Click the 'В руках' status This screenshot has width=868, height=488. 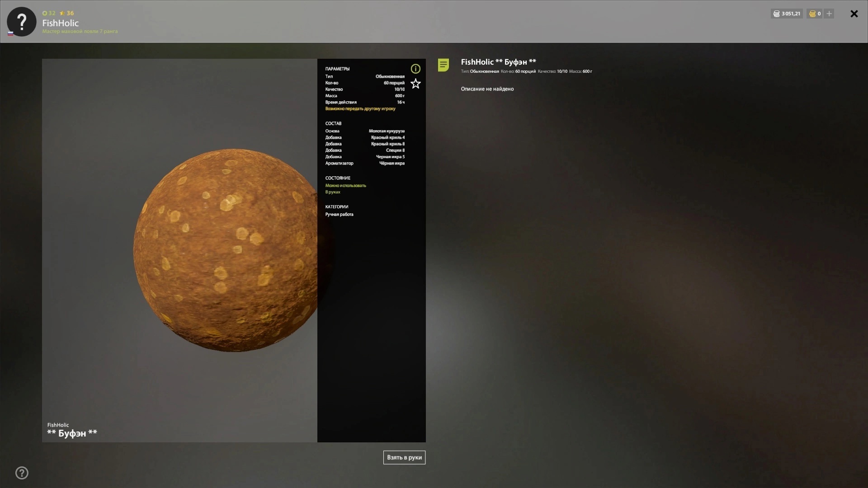pyautogui.click(x=333, y=192)
